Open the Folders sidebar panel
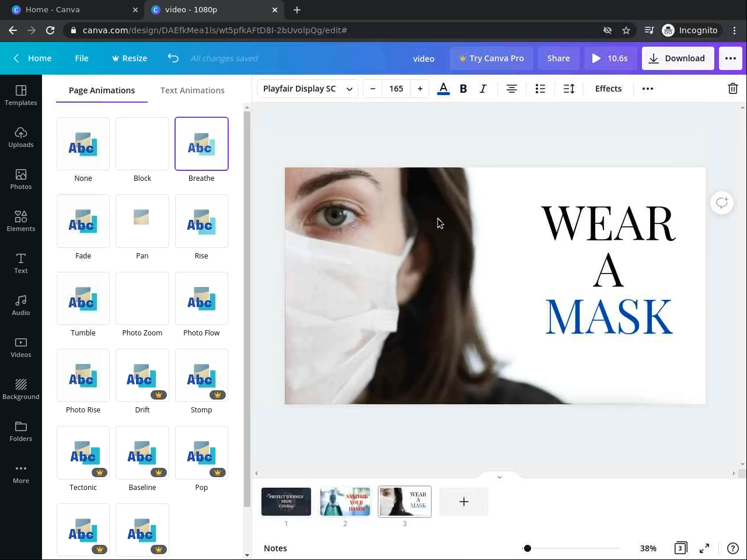747x560 pixels. point(21,431)
